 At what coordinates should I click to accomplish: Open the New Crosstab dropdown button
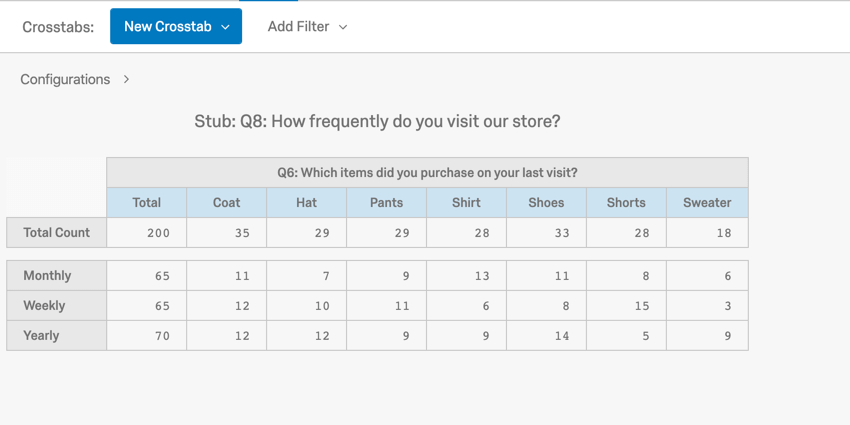[x=176, y=27]
